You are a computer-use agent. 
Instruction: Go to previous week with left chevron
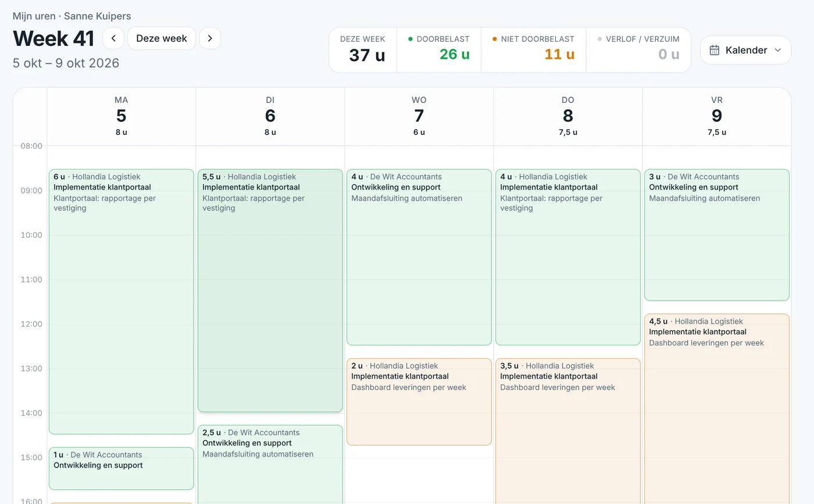click(x=113, y=38)
